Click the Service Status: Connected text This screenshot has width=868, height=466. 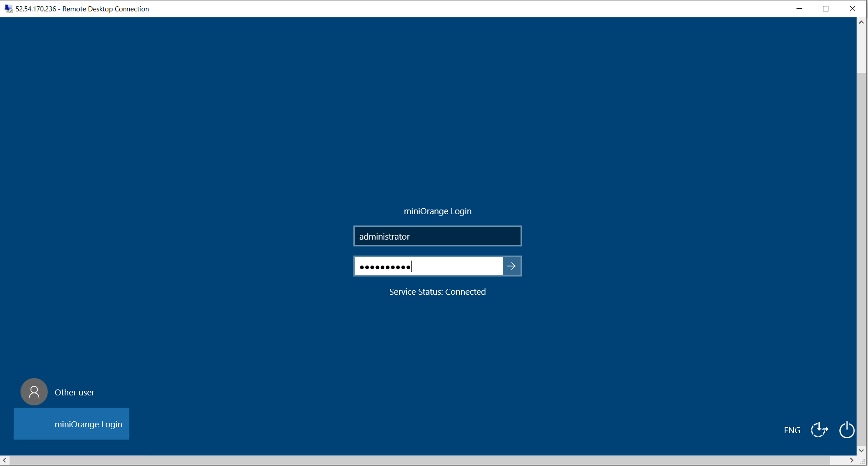point(437,292)
